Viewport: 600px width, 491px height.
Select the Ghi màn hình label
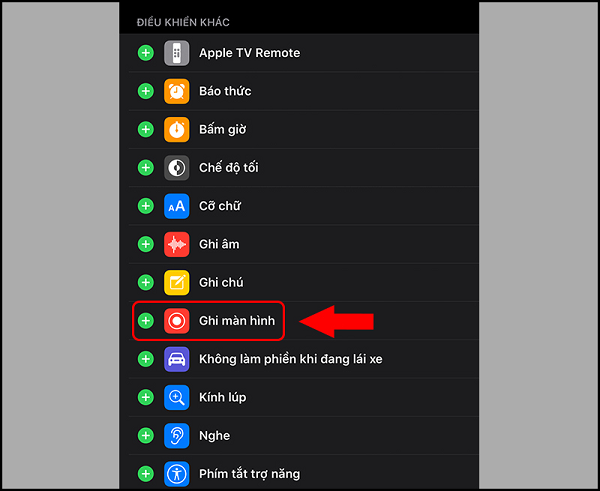point(237,321)
